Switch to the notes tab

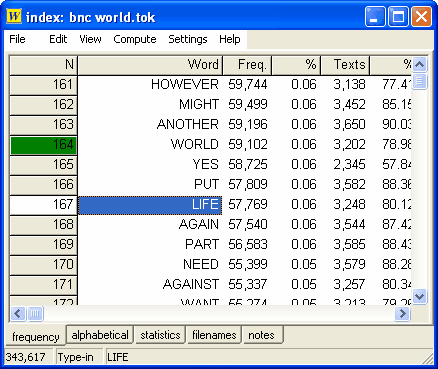[x=263, y=335]
